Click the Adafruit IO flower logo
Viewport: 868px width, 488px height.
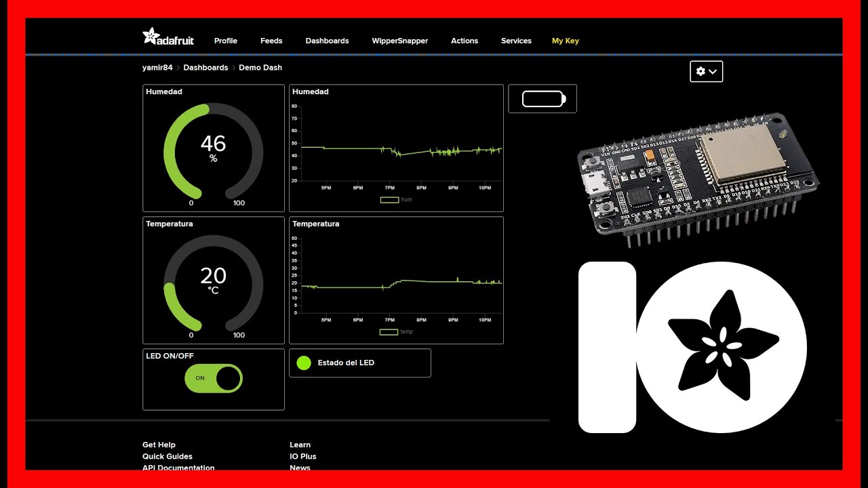click(x=693, y=348)
